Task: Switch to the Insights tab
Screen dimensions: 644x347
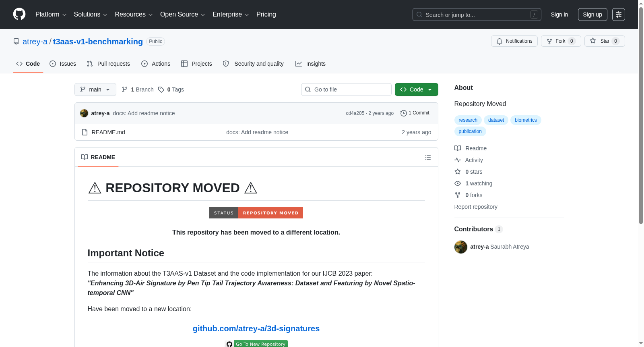Action: point(310,64)
